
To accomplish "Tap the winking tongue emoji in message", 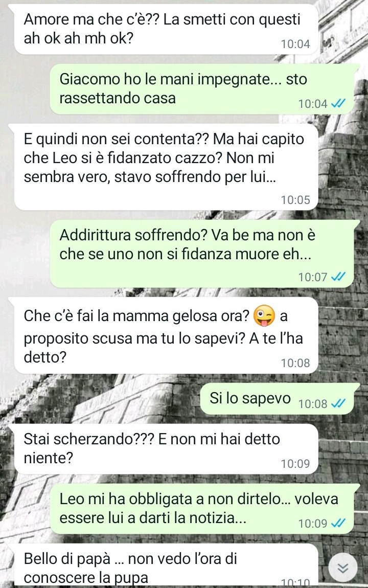I will click(x=264, y=316).
